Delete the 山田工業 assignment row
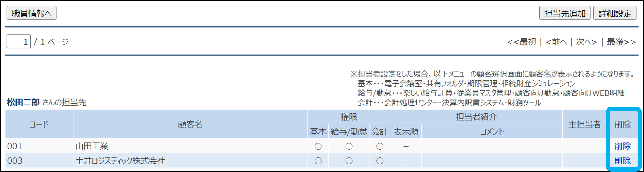This screenshot has height=172, width=644. (x=622, y=146)
